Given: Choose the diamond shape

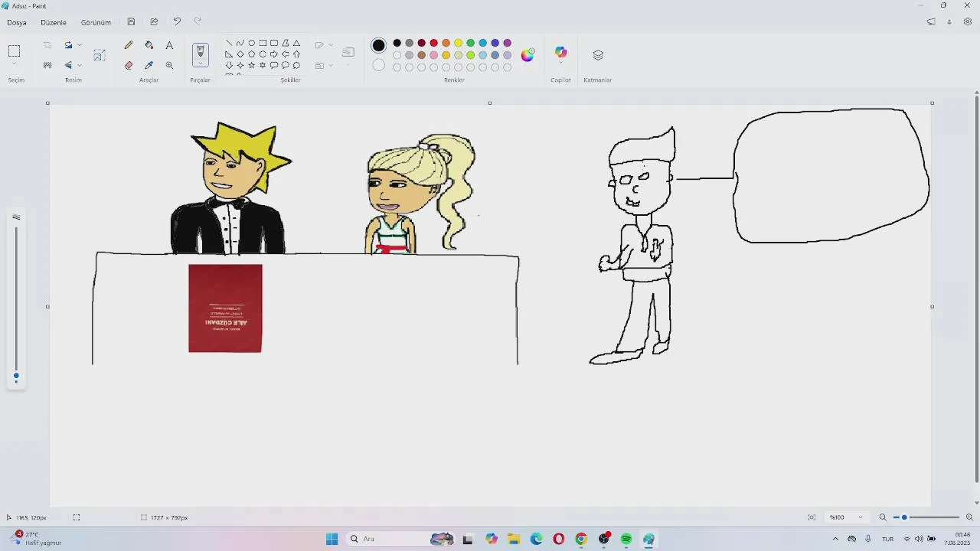Looking at the screenshot, I should click(240, 54).
